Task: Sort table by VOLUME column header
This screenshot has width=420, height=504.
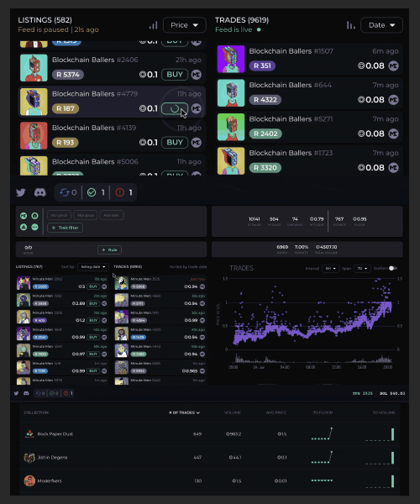Action: 233,412
